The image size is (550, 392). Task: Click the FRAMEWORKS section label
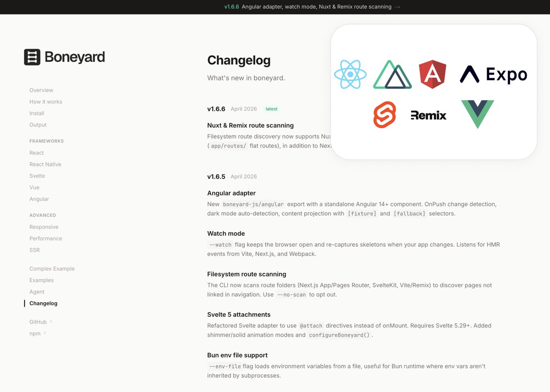pyautogui.click(x=46, y=141)
